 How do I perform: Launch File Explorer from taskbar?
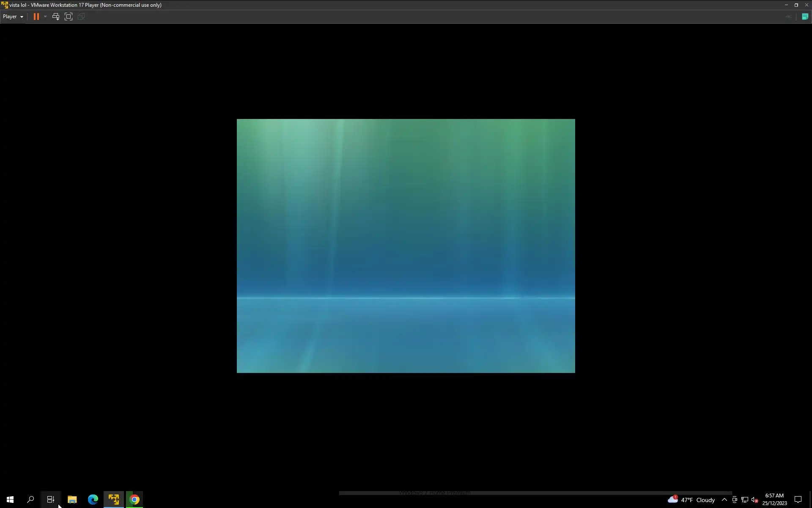coord(72,500)
